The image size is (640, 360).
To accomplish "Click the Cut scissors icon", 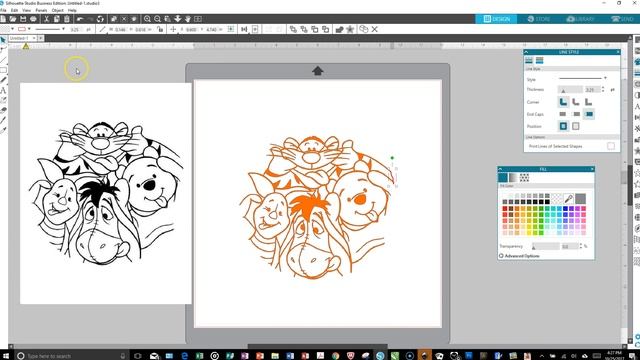I will click(x=46, y=19).
